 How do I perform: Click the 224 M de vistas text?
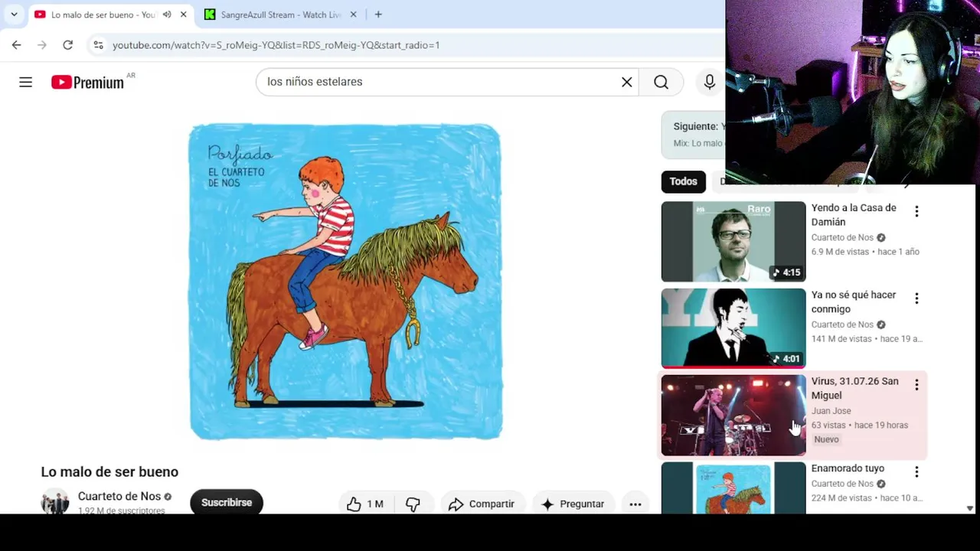point(842,498)
